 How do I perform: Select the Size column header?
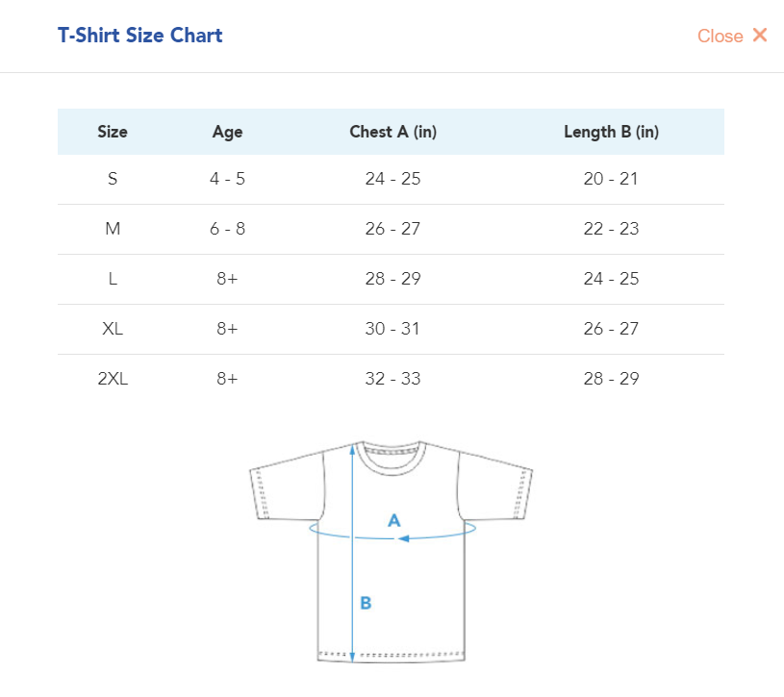point(113,132)
